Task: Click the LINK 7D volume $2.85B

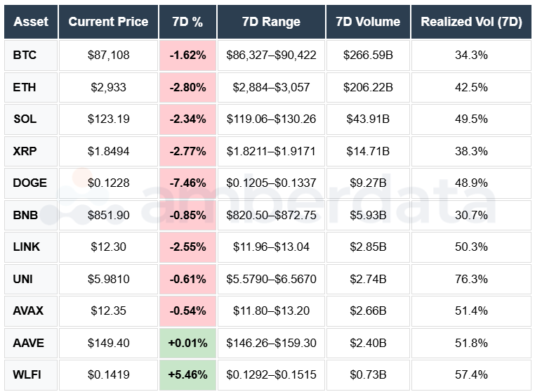Action: pyautogui.click(x=368, y=247)
